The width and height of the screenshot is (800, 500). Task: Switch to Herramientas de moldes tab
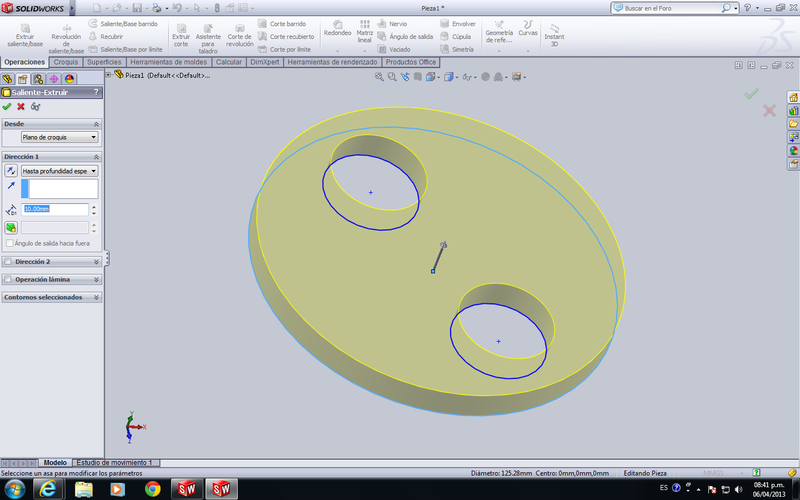point(168,62)
